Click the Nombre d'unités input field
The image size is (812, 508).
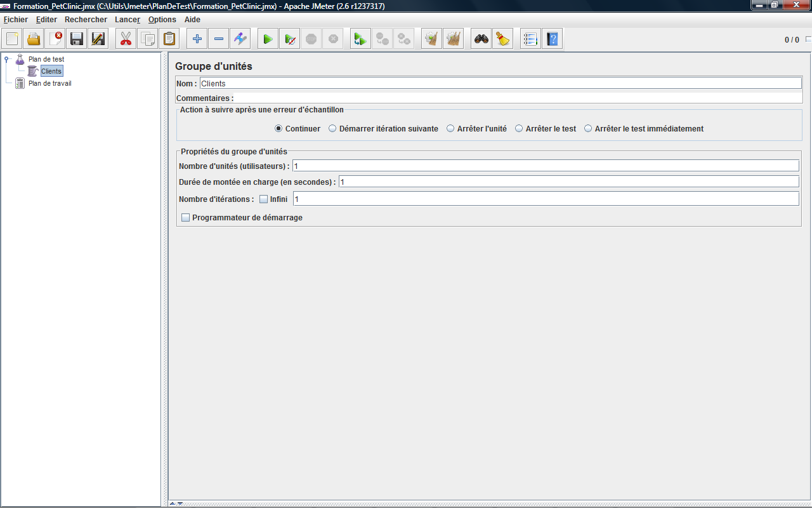click(x=545, y=166)
